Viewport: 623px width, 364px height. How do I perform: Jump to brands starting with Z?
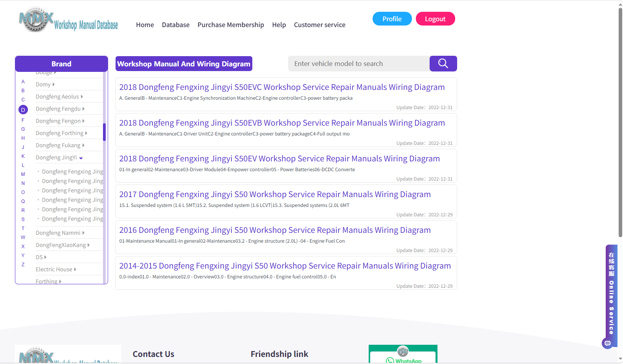point(23,265)
